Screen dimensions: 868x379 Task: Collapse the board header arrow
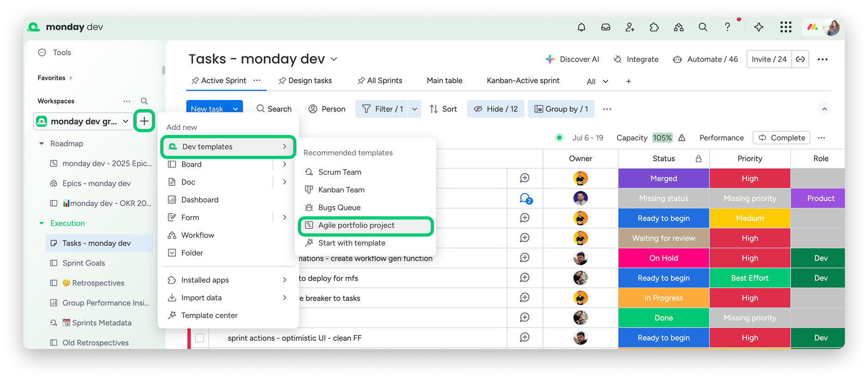pos(824,109)
